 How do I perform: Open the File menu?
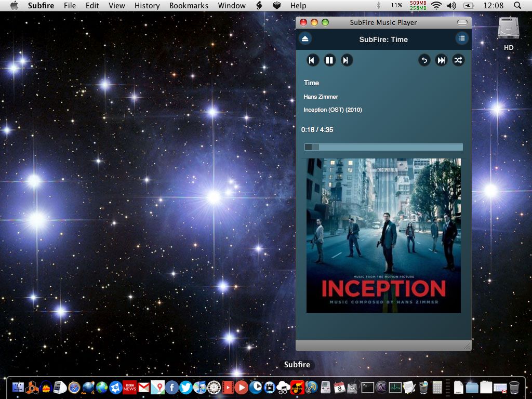(70, 5)
